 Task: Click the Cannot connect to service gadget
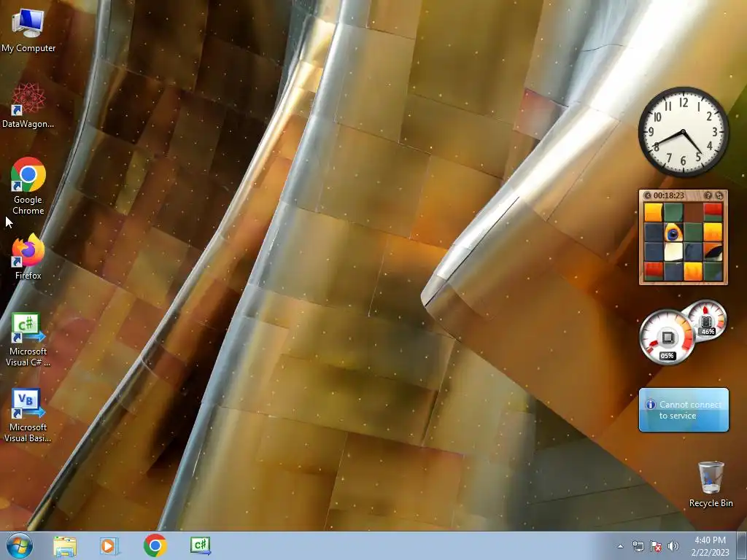coord(684,410)
